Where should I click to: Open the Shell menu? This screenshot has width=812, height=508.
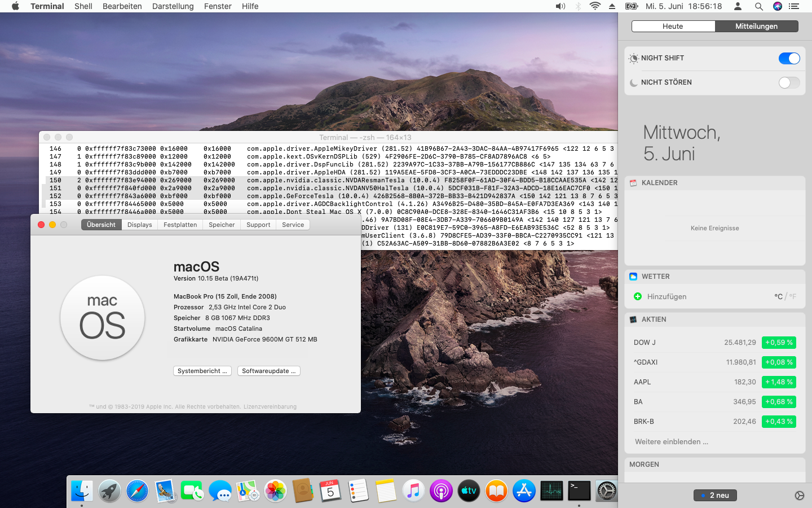click(83, 6)
